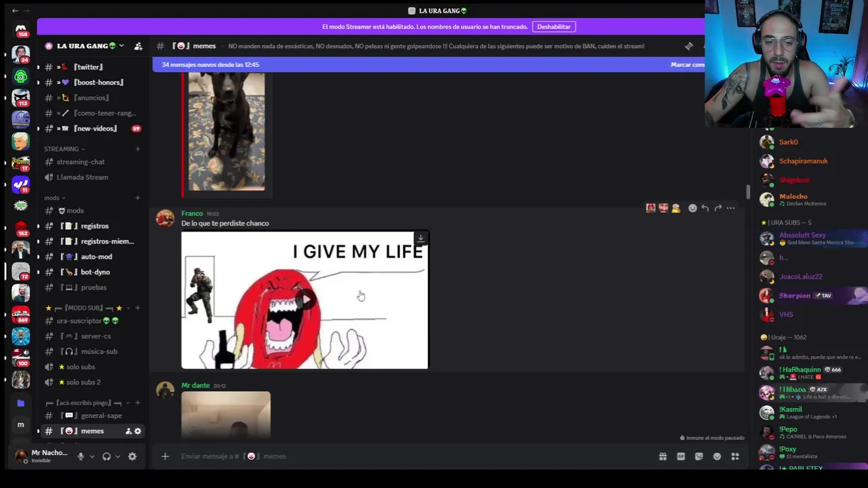Open the pinned messages icon in the channel header
Image resolution: width=868 pixels, height=488 pixels.
[689, 46]
